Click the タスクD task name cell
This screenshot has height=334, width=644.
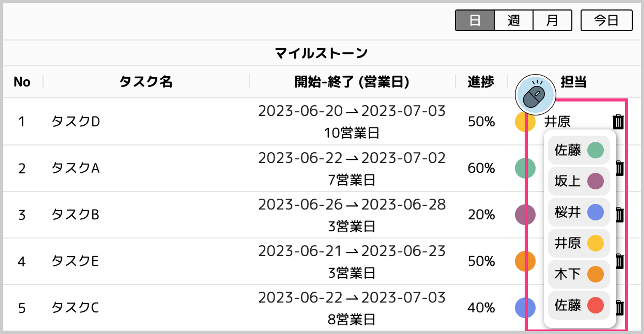76,121
